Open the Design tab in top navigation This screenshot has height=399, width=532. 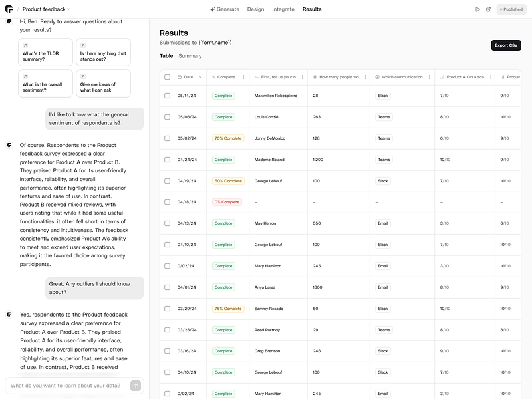(x=255, y=9)
